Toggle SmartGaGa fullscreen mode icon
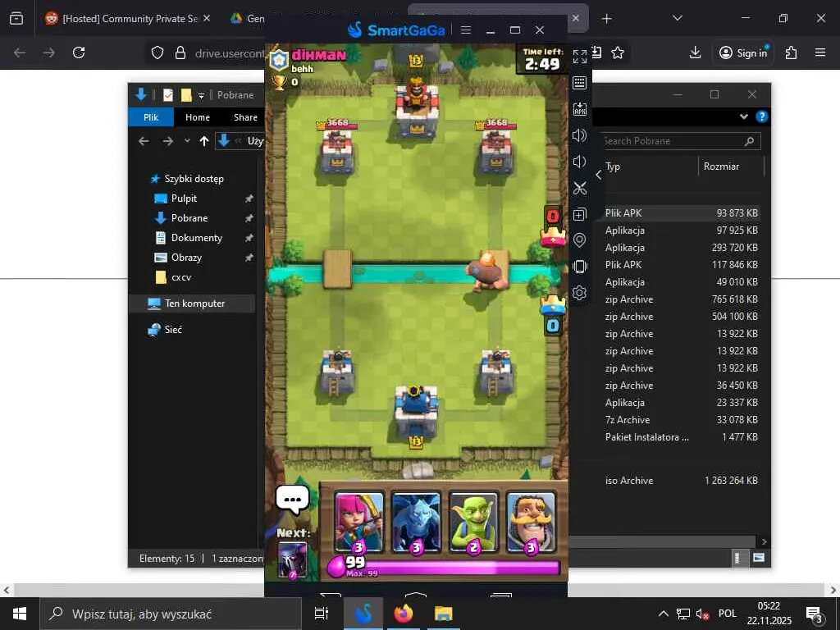840x630 pixels. coord(580,57)
